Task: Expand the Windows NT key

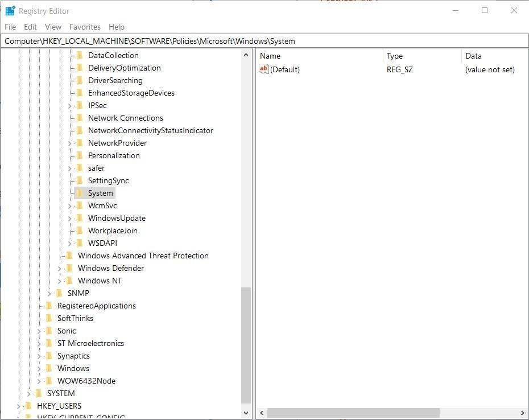Action: point(59,281)
